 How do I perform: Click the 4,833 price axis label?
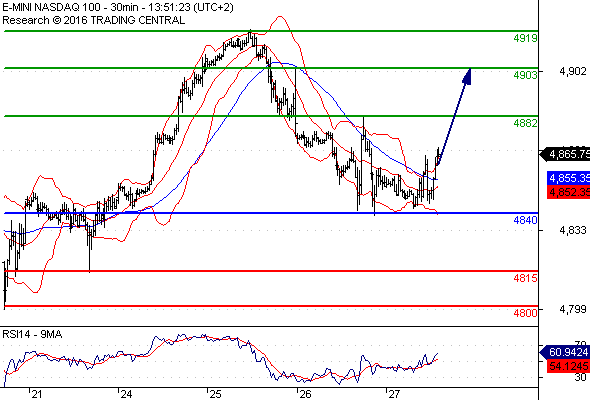pos(573,230)
